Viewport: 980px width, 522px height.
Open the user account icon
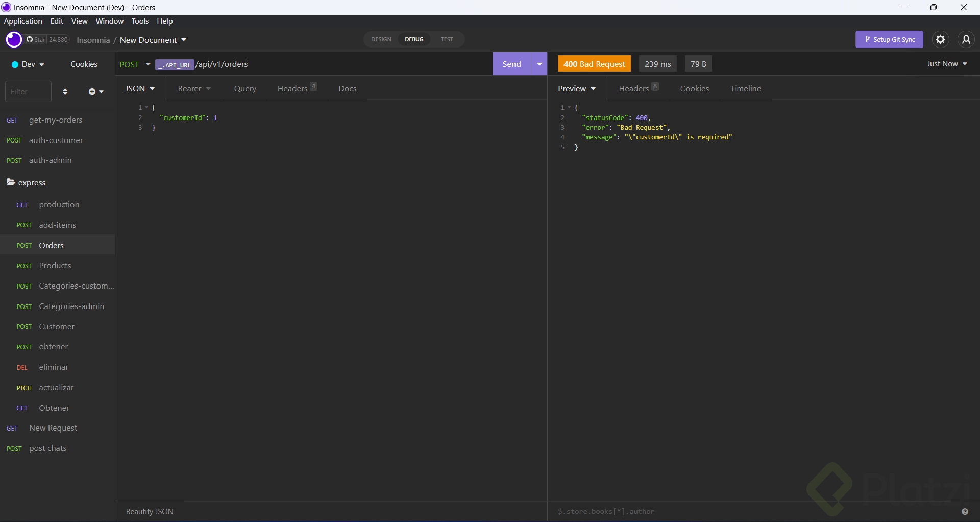[x=966, y=39]
